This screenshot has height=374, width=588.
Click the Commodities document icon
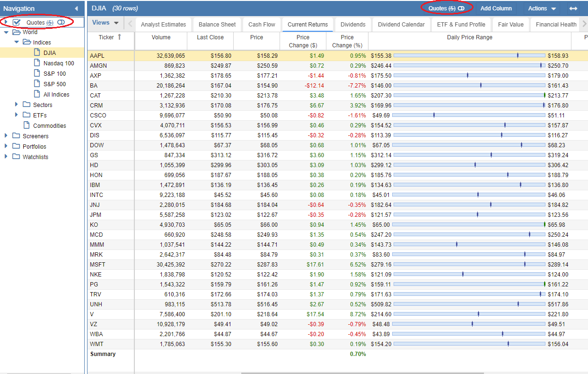coord(26,125)
